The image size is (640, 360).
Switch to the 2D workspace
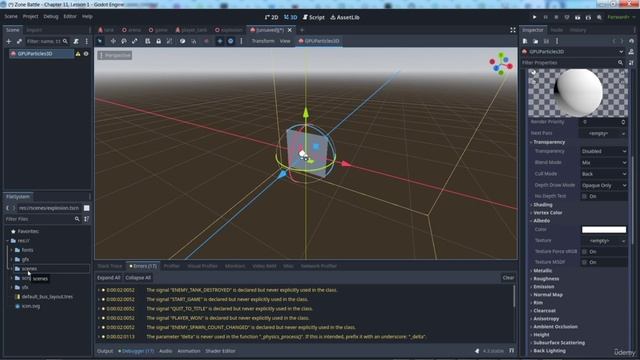271,17
